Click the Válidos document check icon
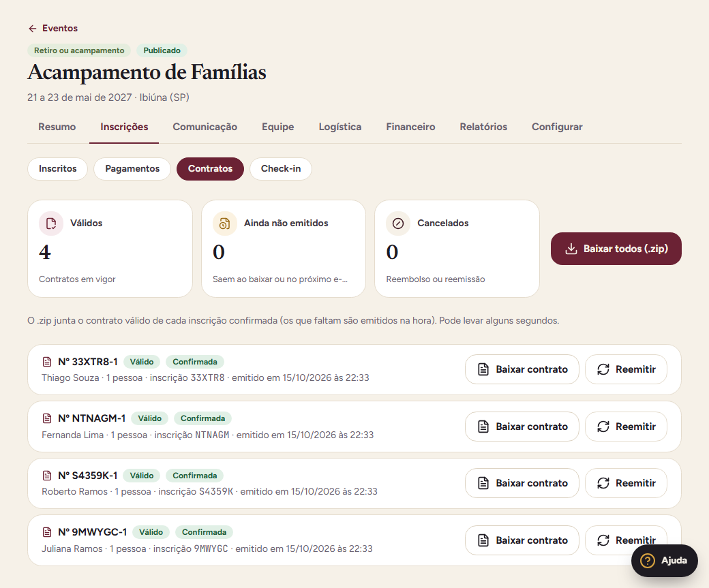This screenshot has width=709, height=588. pos(51,223)
